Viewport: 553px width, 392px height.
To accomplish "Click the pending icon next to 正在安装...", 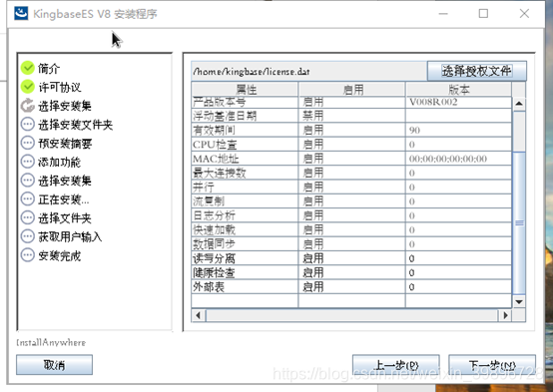I will click(28, 199).
